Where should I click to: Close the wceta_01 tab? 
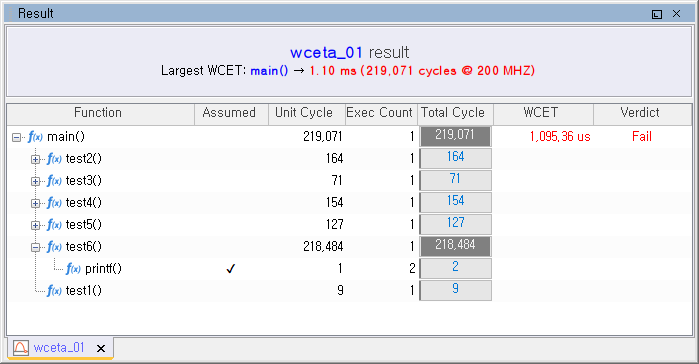coord(101,348)
